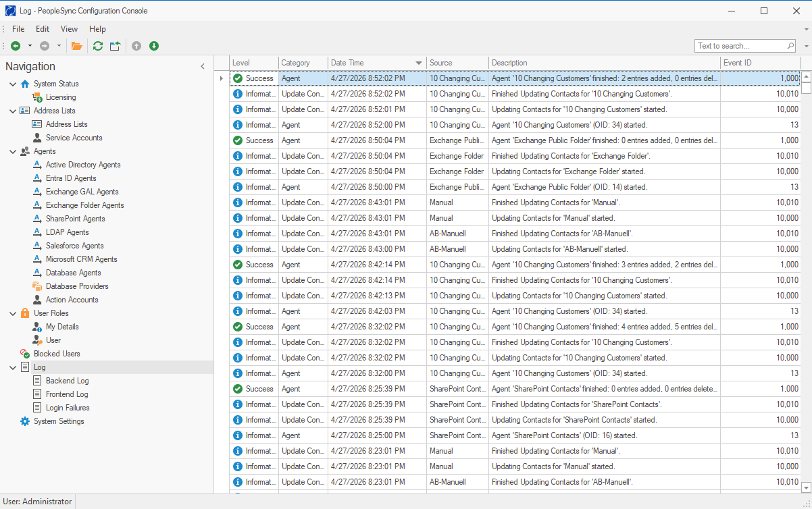Click "Finished Updating Contacts for 'SharePoint Contacts'"

click(x=576, y=404)
